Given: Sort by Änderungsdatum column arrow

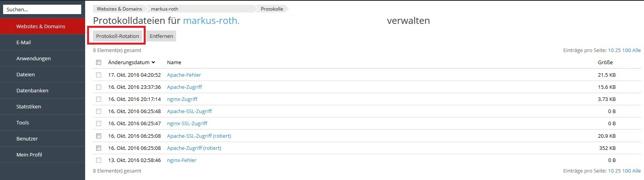Looking at the screenshot, I should (x=153, y=63).
